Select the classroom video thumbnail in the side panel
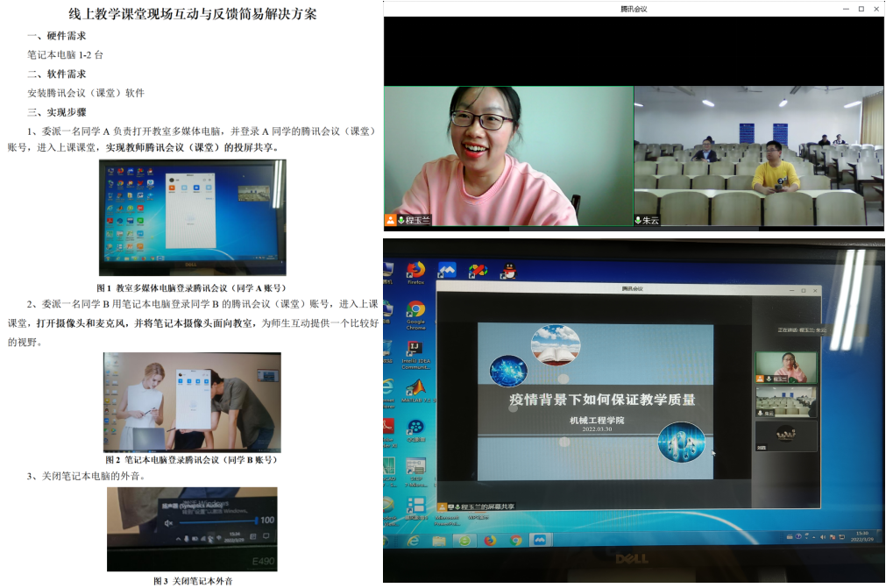The height and width of the screenshot is (588, 886). click(785, 401)
